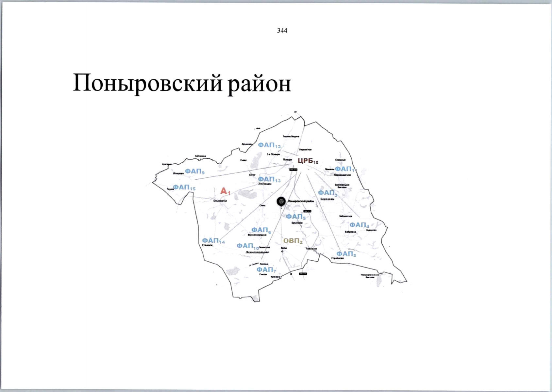Click the village name Горяйново
The width and height of the screenshot is (552, 392).
(x=338, y=258)
